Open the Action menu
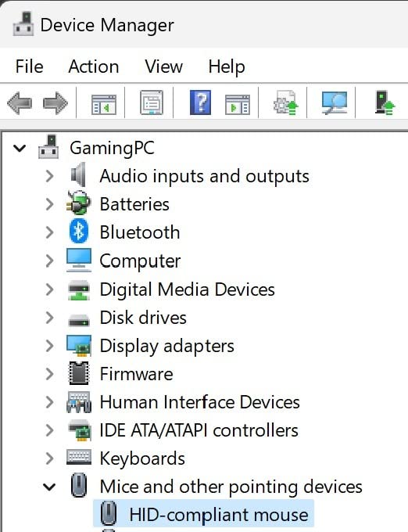The image size is (408, 532). tap(94, 66)
